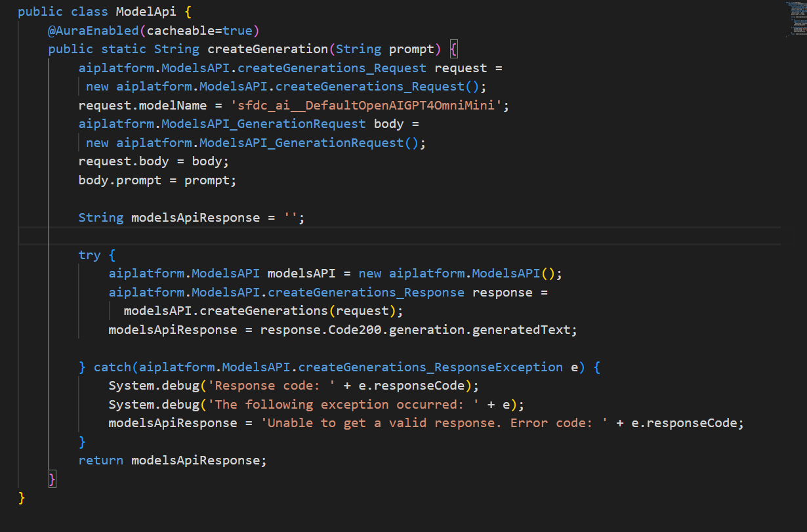The image size is (807, 532).
Task: Click the try keyword
Action: (89, 255)
